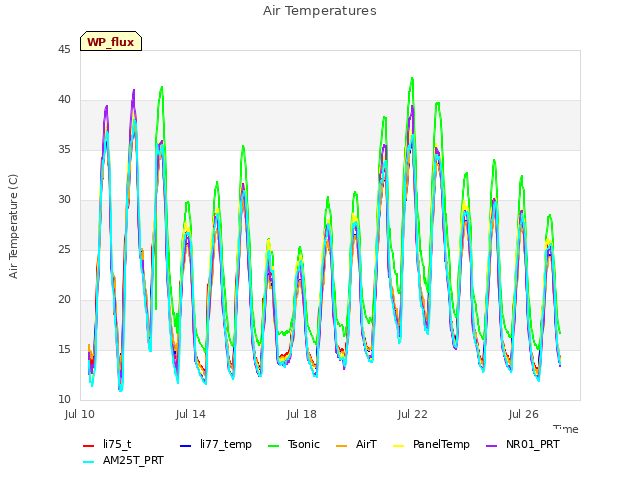
Task: Toggle AM25T_PRT series in legend
Action: click(123, 461)
